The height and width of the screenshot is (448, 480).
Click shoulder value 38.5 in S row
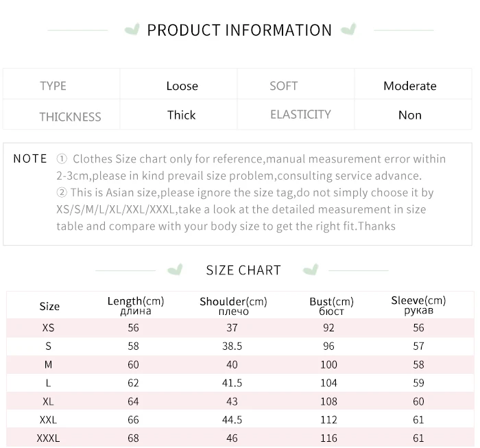pos(232,346)
